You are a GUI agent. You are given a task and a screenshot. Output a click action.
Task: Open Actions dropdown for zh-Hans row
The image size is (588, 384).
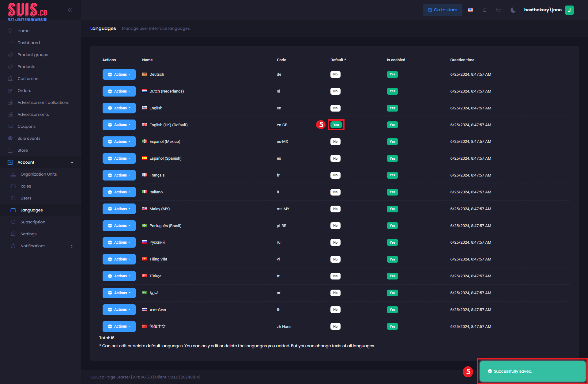(119, 326)
